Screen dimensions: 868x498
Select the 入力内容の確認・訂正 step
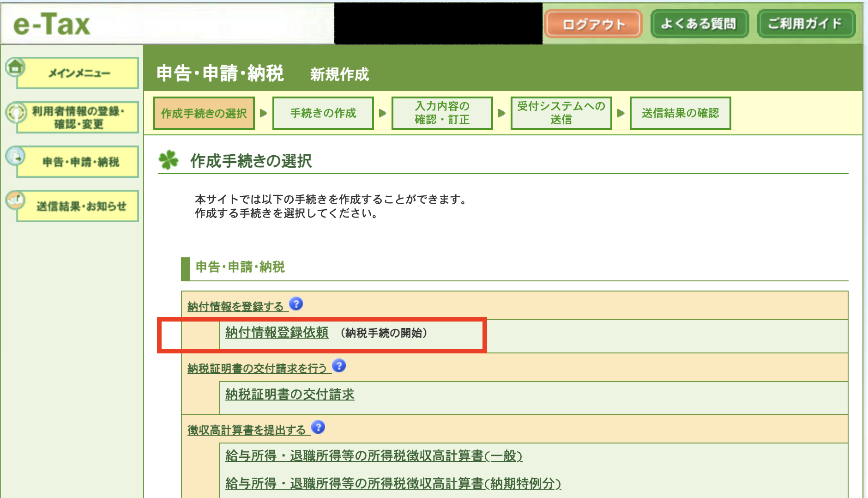[442, 113]
